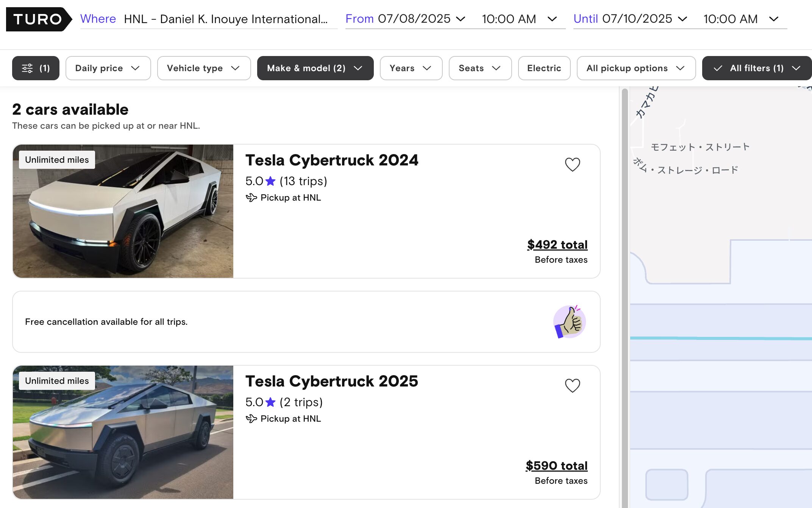This screenshot has width=812, height=508.
Task: Toggle the Electric filter
Action: 544,68
